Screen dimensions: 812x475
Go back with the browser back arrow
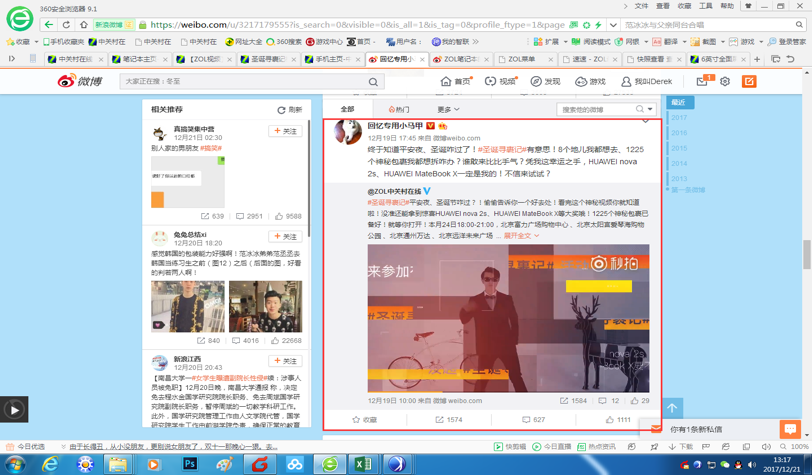(48, 24)
